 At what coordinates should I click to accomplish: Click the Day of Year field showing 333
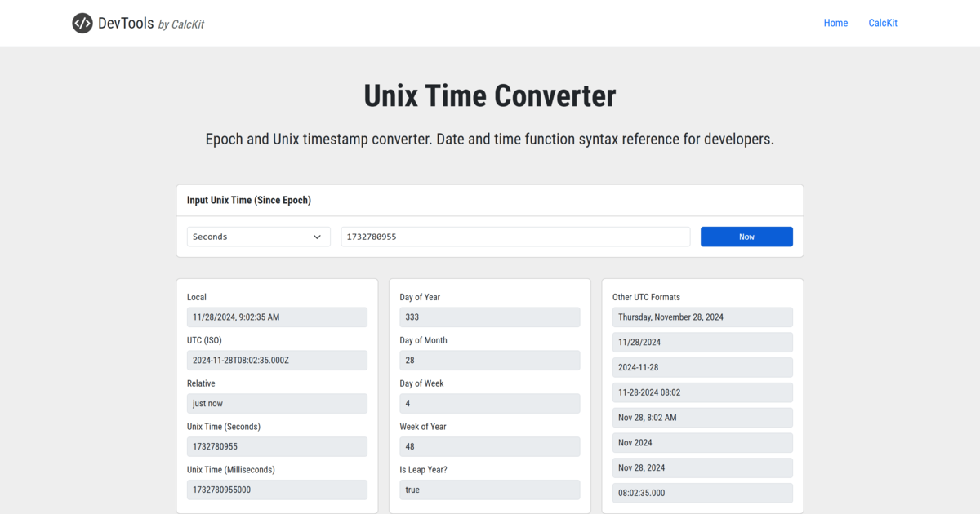489,317
